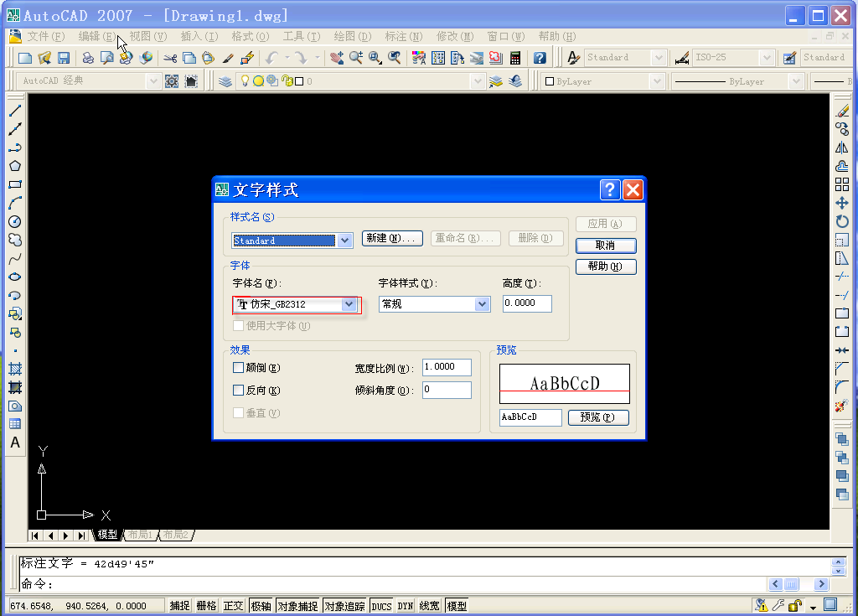The image size is (858, 616).
Task: Click the dialog's question mark help button
Action: 610,190
